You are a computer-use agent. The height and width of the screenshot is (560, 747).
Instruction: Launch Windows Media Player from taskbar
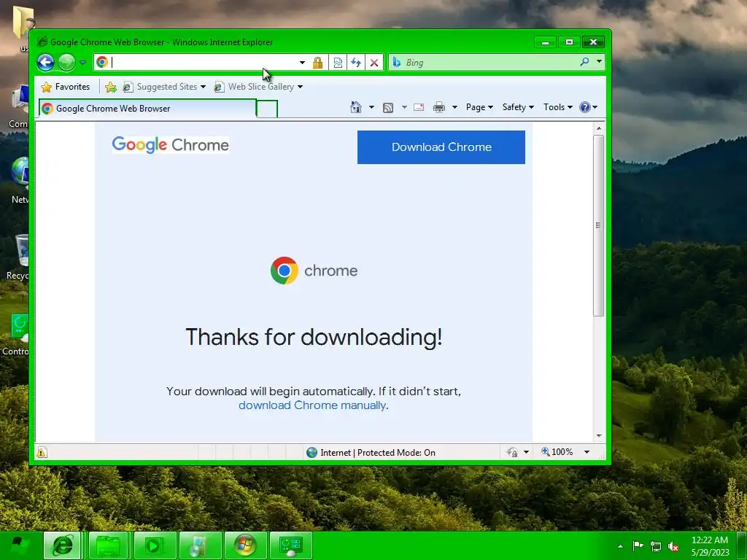tap(154, 545)
